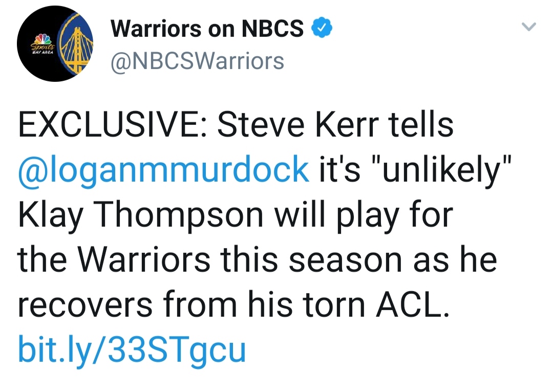
Task: Follow the bit.ly/33STgcu link
Action: (x=132, y=349)
